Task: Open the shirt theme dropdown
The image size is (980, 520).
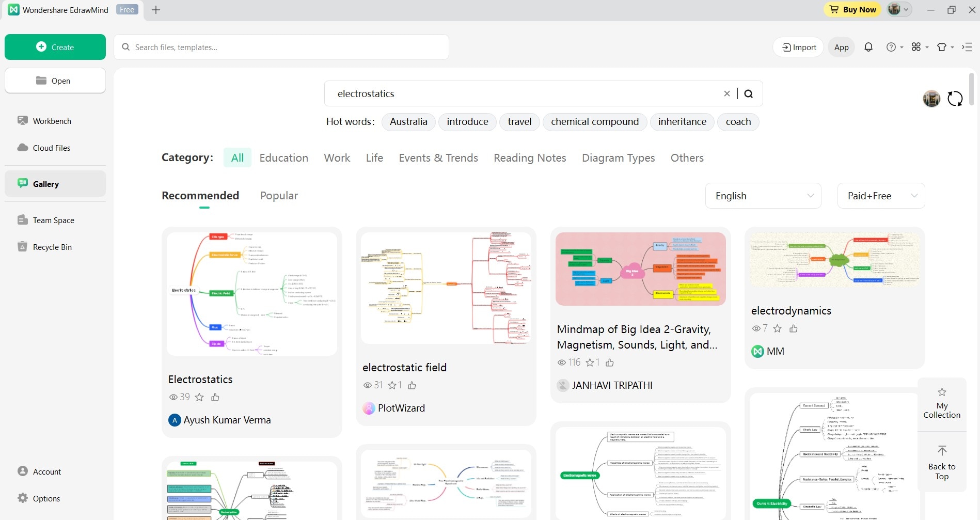Action: click(x=945, y=47)
